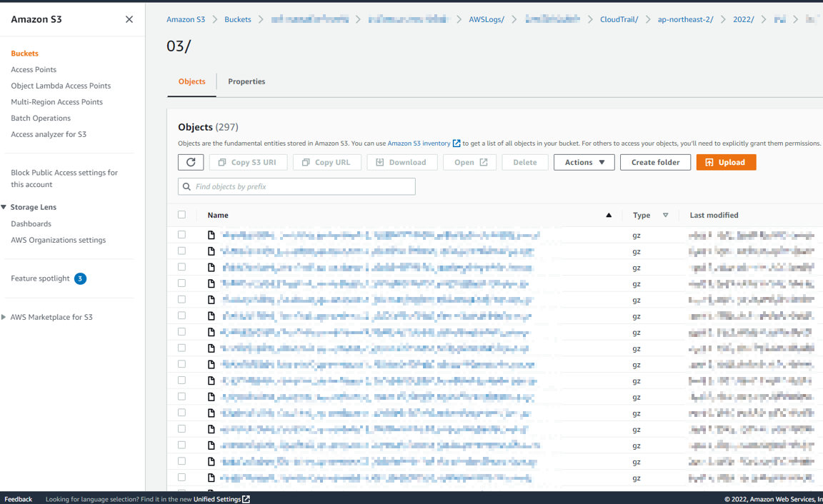Open Feature spotlight badge showing 3
This screenshot has height=504, width=823.
(80, 278)
